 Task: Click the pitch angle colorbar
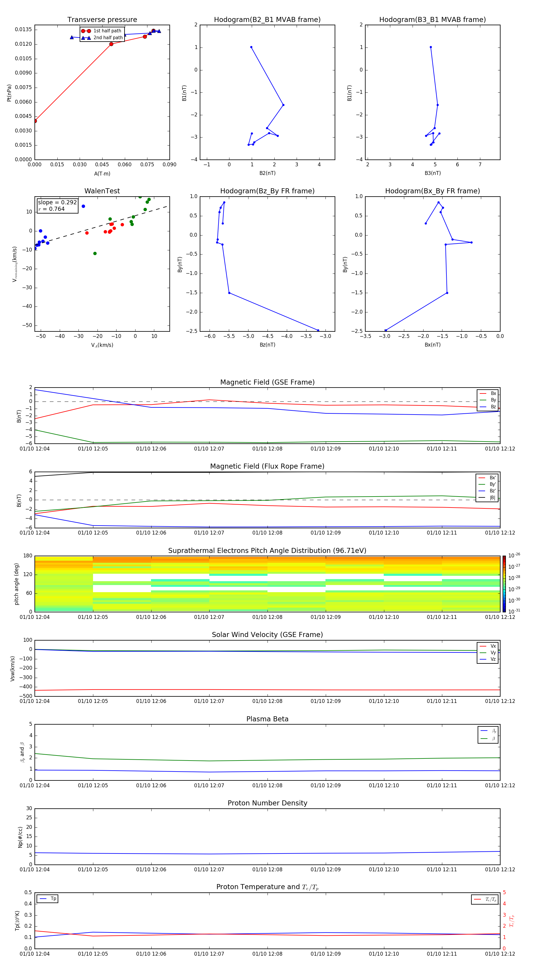(x=504, y=584)
